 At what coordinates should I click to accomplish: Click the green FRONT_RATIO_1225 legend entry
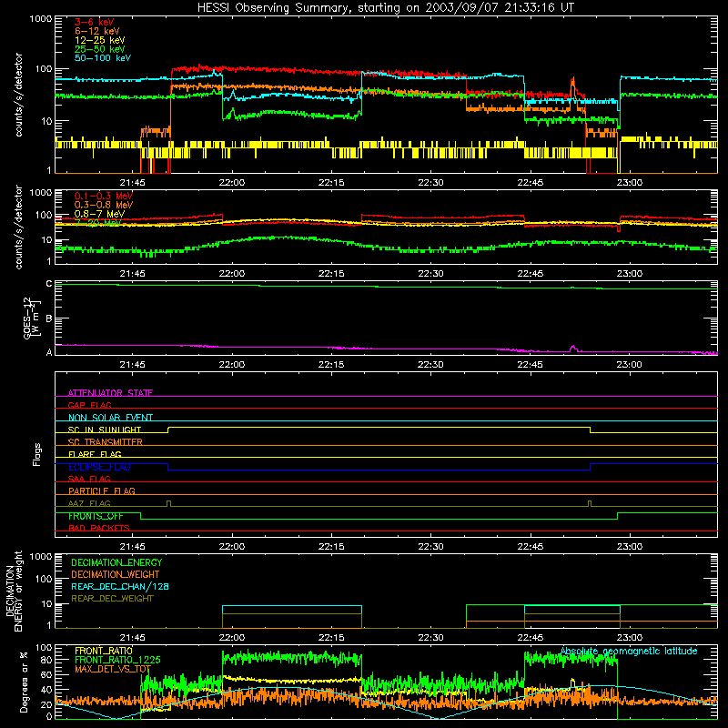(x=117, y=660)
